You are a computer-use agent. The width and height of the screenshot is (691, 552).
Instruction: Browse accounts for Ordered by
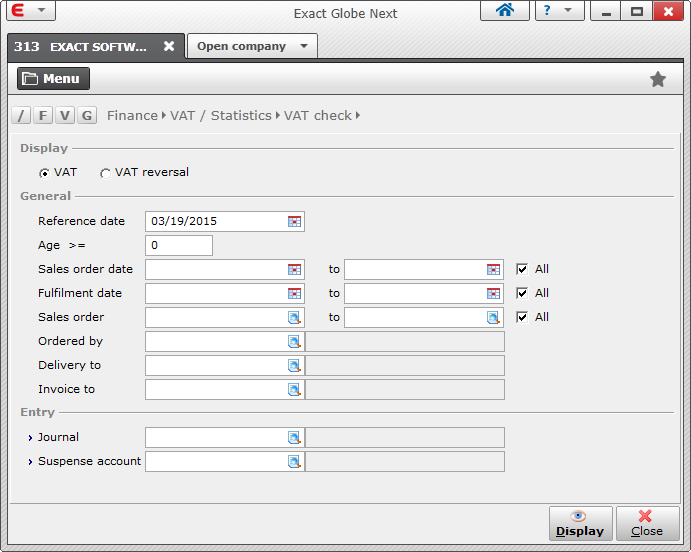(294, 341)
